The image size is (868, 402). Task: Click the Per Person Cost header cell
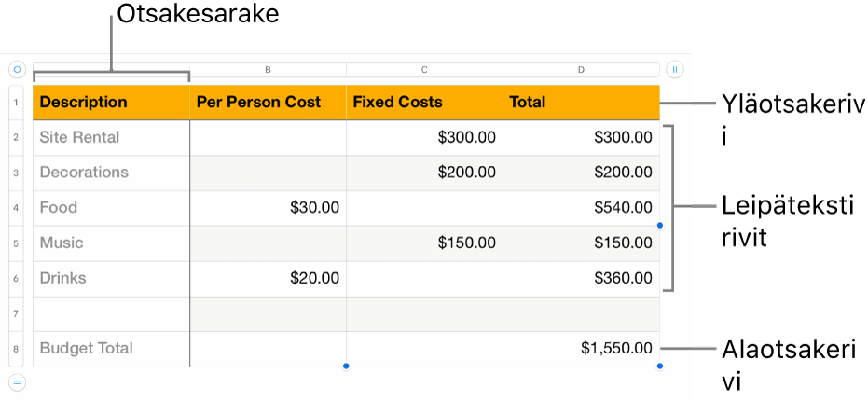268,103
